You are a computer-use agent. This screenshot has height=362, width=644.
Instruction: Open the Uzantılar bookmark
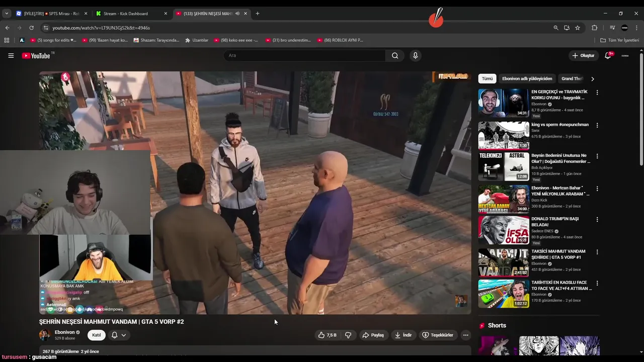[196, 40]
